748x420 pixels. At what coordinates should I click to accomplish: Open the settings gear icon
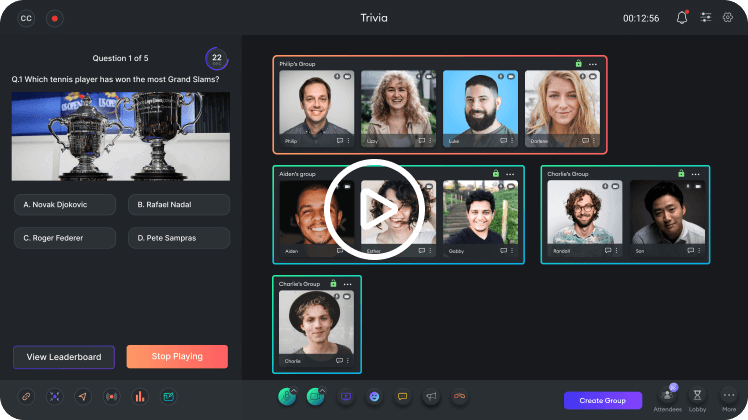click(727, 18)
